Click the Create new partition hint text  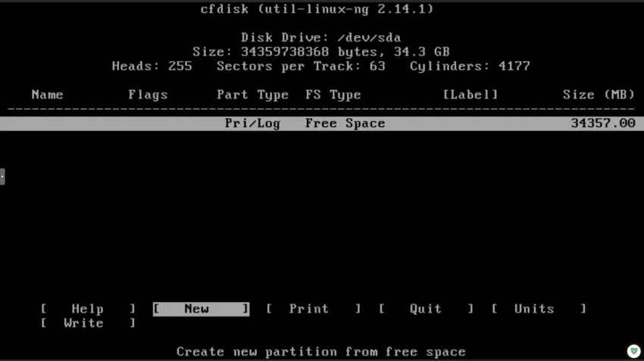click(x=321, y=352)
